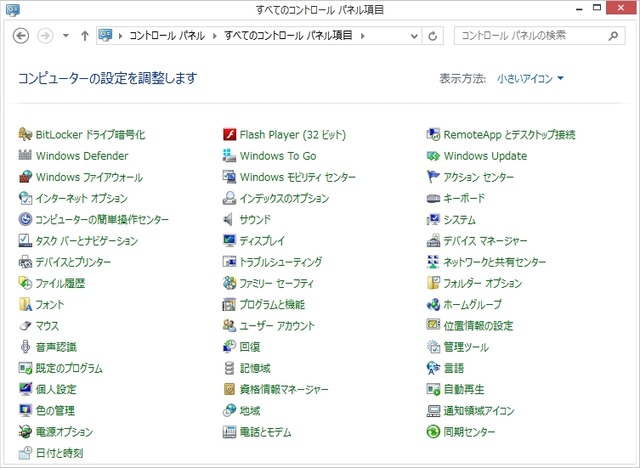This screenshot has height=468, width=640.
Task: Open the プログラムと機能 icon
Action: tap(229, 304)
